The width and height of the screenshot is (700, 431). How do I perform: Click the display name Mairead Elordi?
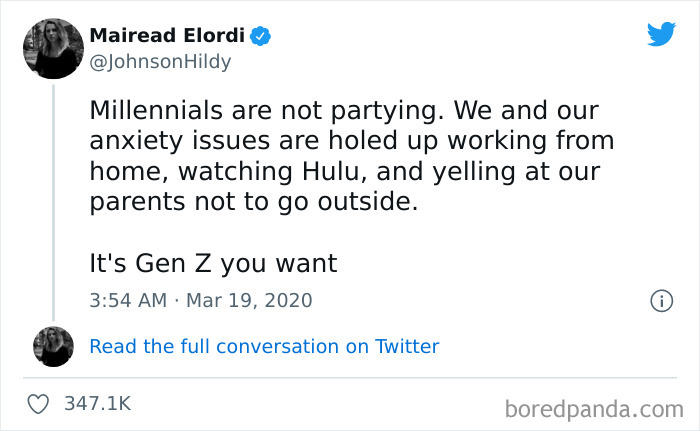(167, 36)
